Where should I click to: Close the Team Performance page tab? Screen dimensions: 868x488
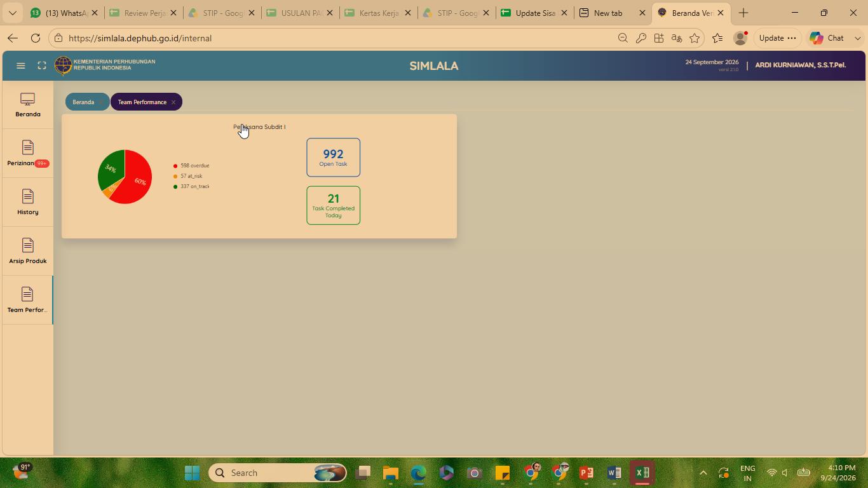[x=173, y=102]
